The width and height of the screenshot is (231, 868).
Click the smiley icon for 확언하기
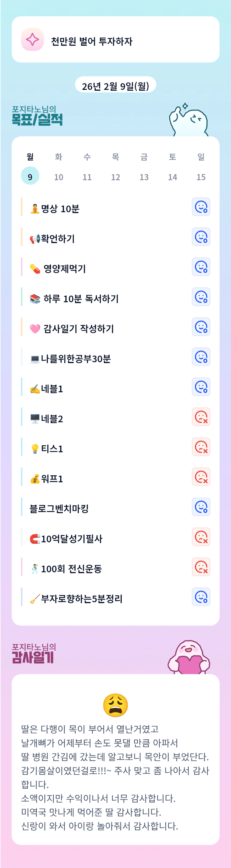tap(201, 237)
